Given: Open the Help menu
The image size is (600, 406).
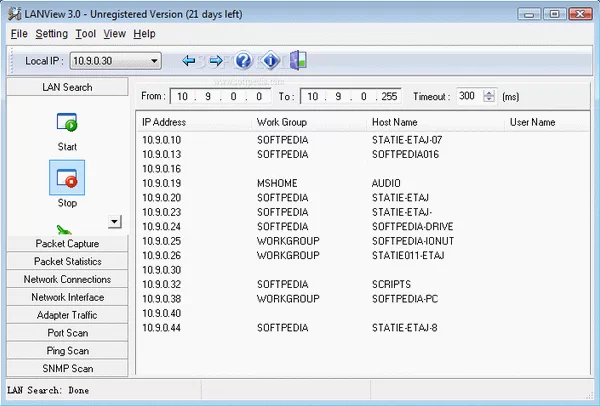Looking at the screenshot, I should click(x=144, y=34).
